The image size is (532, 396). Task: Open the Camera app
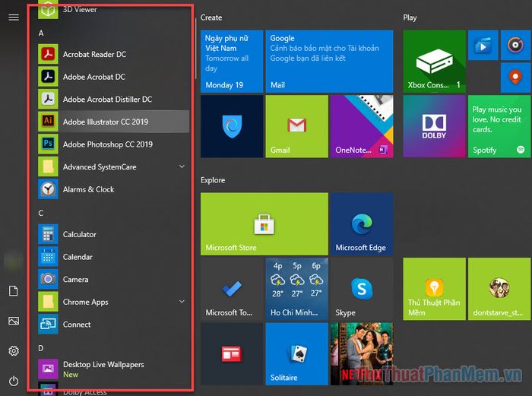(x=114, y=279)
